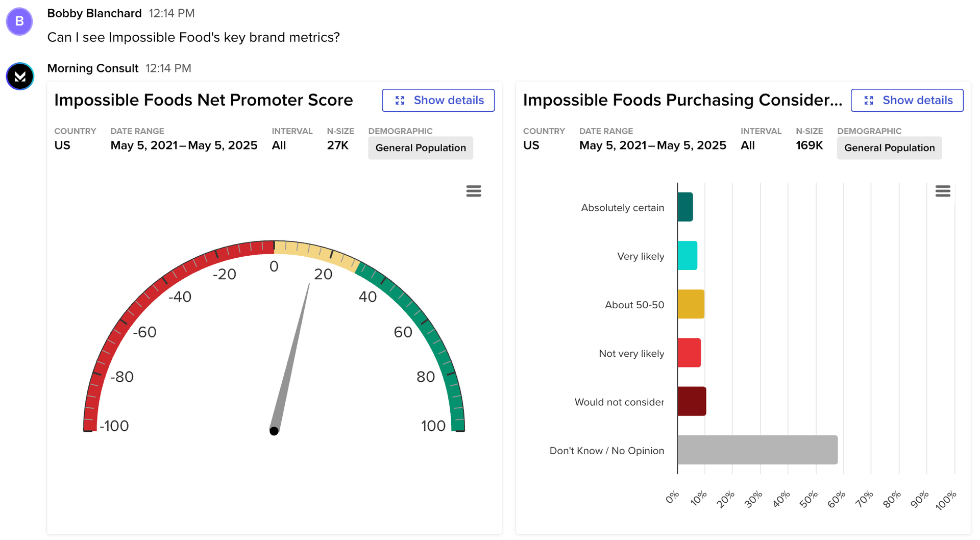980x540 pixels.
Task: Click the Impossible Foods Net Promoter Score title
Action: [203, 100]
